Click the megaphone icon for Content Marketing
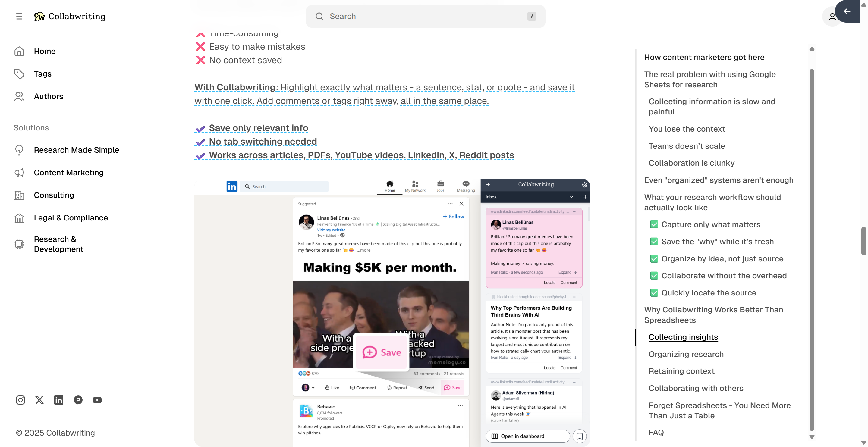 click(19, 173)
